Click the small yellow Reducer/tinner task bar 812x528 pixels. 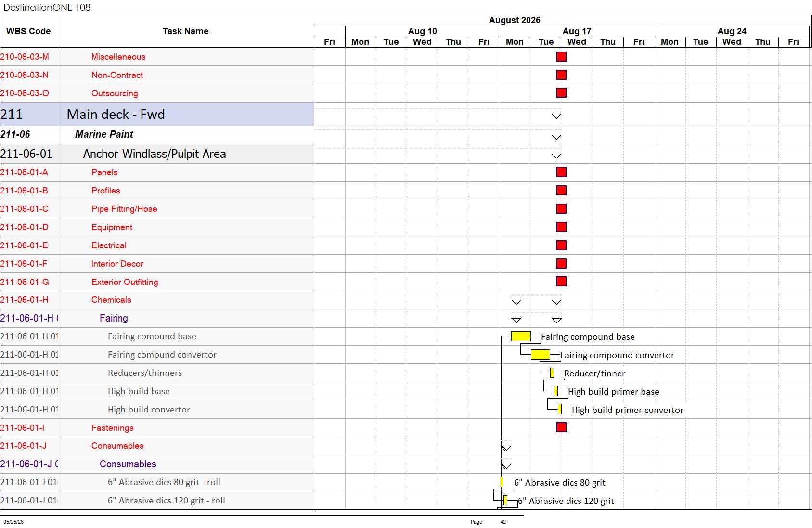coord(552,373)
